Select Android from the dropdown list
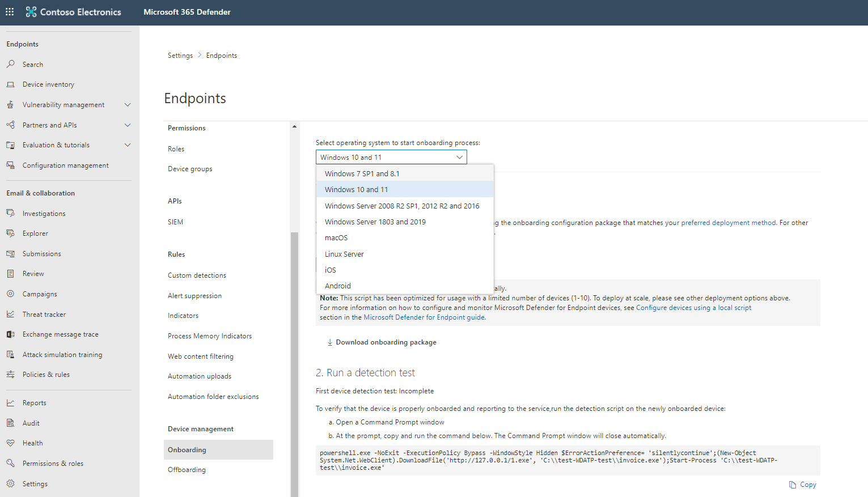 click(405, 286)
